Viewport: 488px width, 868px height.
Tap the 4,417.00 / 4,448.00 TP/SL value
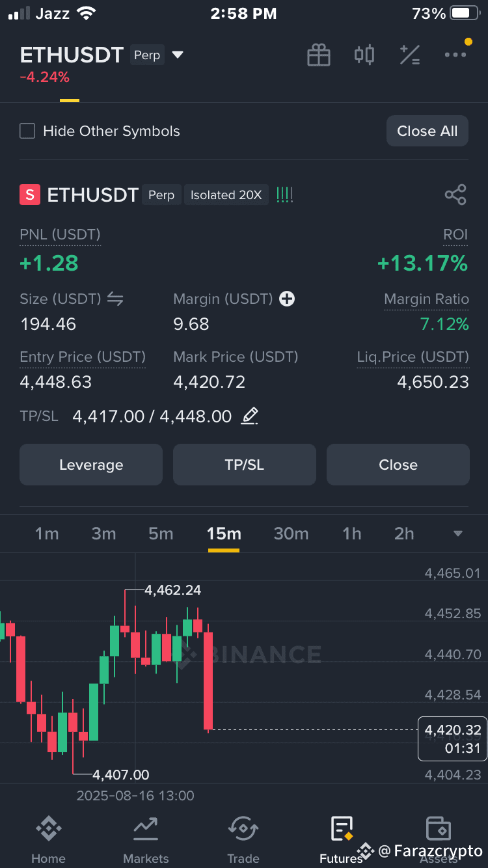[x=152, y=416]
